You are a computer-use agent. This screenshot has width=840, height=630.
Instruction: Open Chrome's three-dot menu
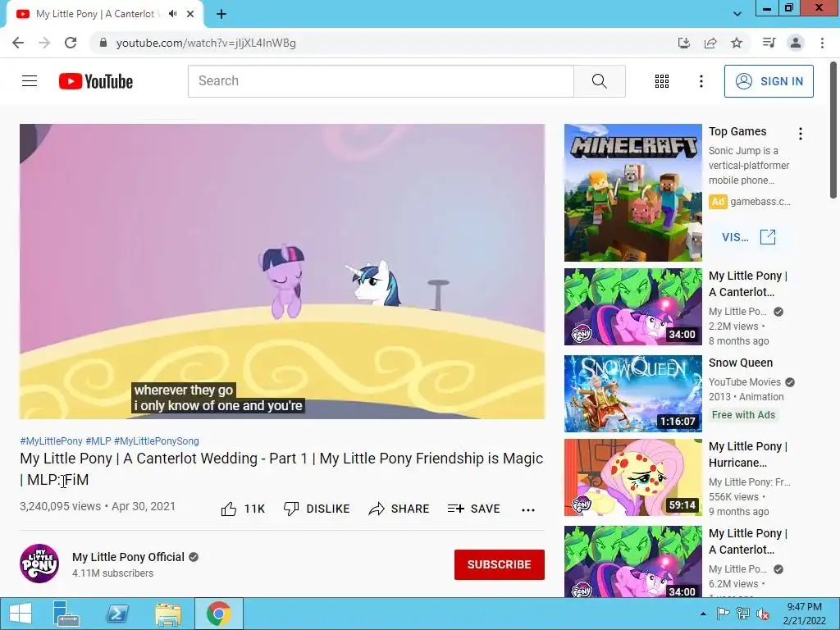click(822, 43)
